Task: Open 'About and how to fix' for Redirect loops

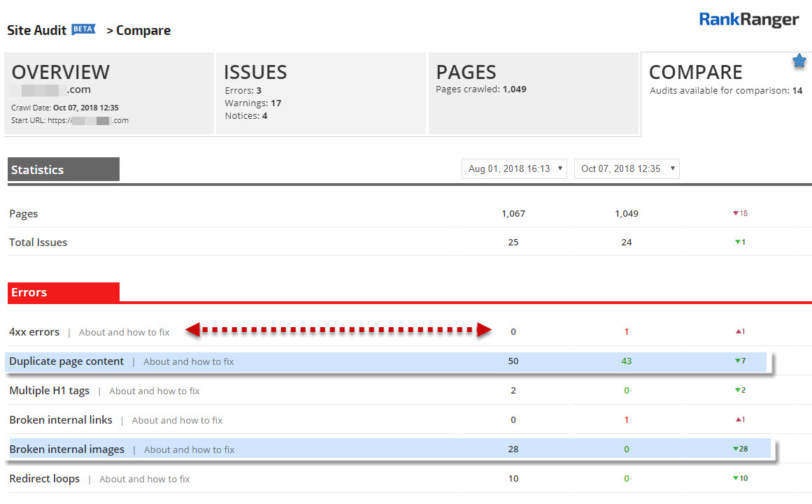Action: pos(144,480)
